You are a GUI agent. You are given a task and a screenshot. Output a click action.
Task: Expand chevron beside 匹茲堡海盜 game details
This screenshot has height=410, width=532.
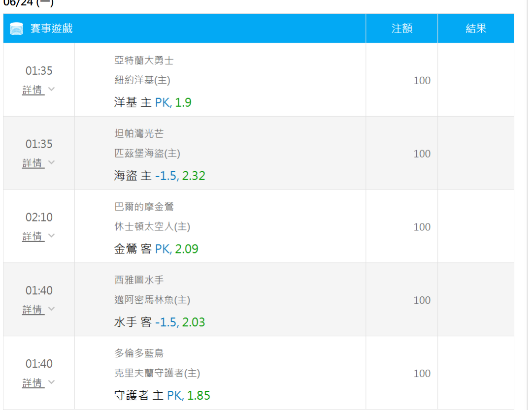pyautogui.click(x=52, y=162)
